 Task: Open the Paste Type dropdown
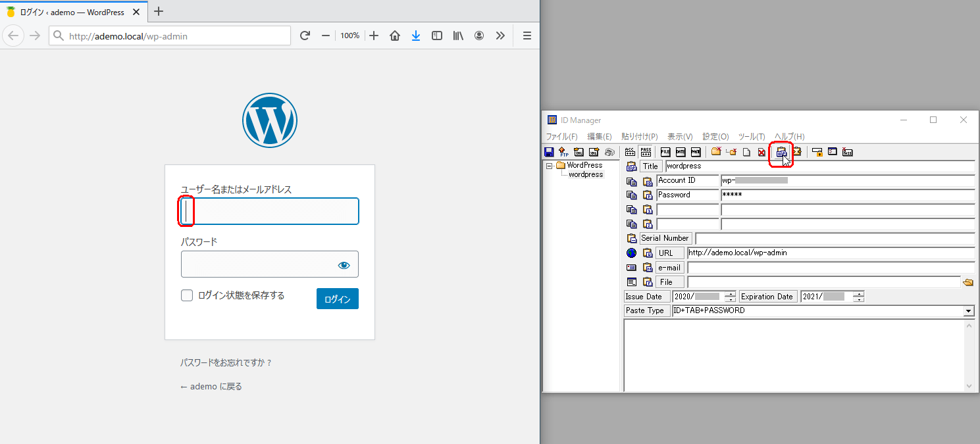click(x=969, y=310)
